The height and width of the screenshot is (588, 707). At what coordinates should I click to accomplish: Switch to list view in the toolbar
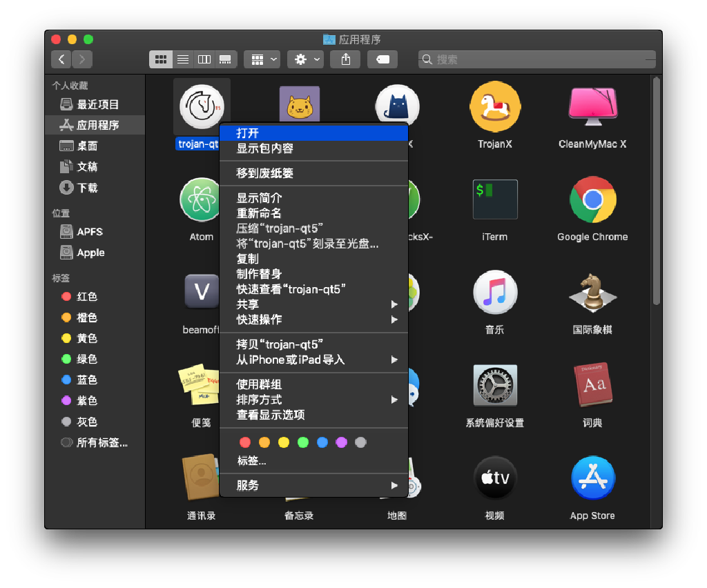pos(182,59)
